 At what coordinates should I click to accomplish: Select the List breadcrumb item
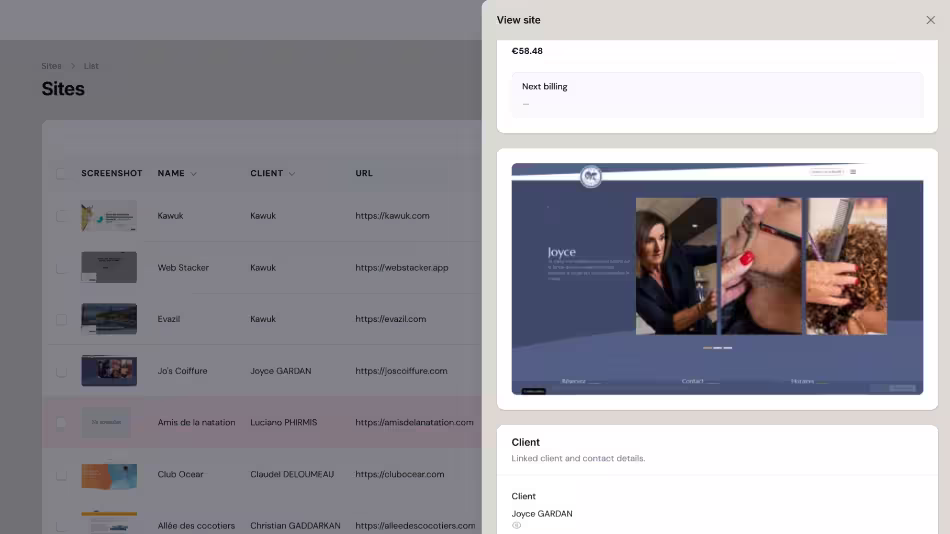pos(91,66)
